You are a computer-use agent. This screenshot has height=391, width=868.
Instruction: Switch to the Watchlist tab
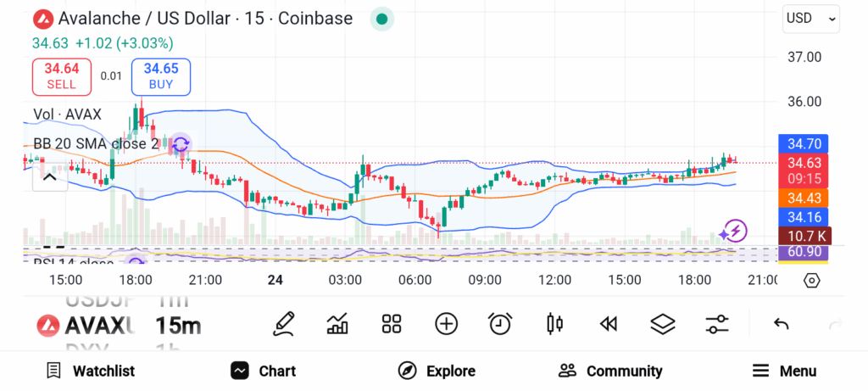click(x=91, y=371)
